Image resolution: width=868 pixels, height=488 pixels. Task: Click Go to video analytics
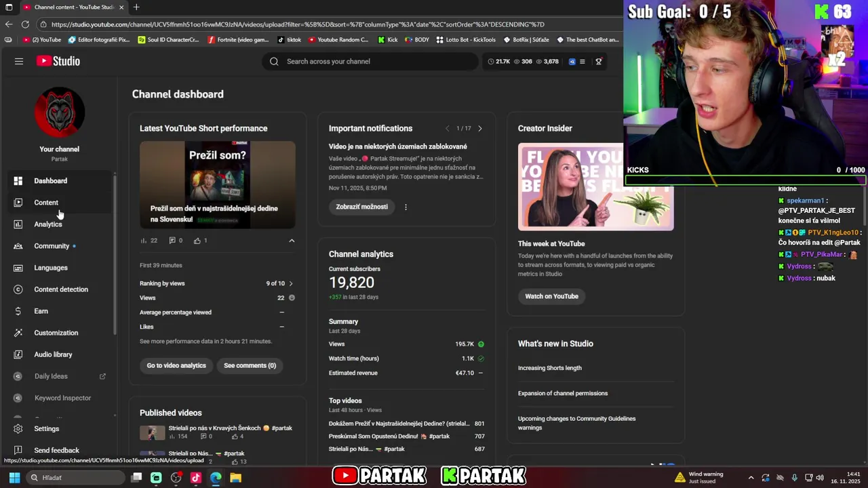[176, 365]
